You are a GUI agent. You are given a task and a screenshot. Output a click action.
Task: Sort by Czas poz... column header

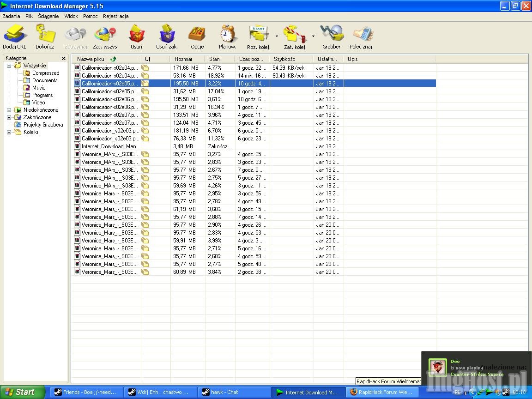252,59
